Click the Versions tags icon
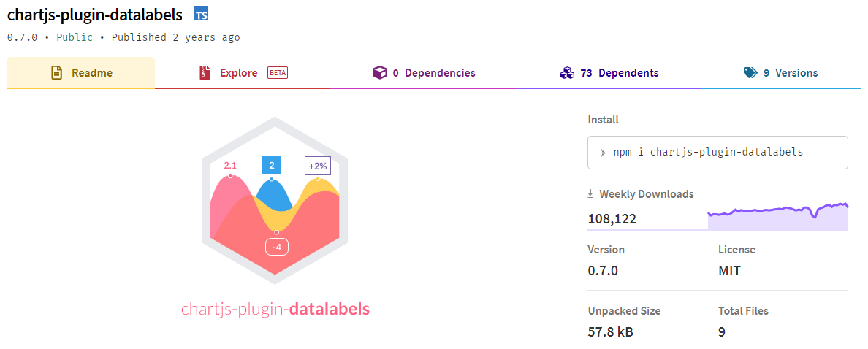 750,72
